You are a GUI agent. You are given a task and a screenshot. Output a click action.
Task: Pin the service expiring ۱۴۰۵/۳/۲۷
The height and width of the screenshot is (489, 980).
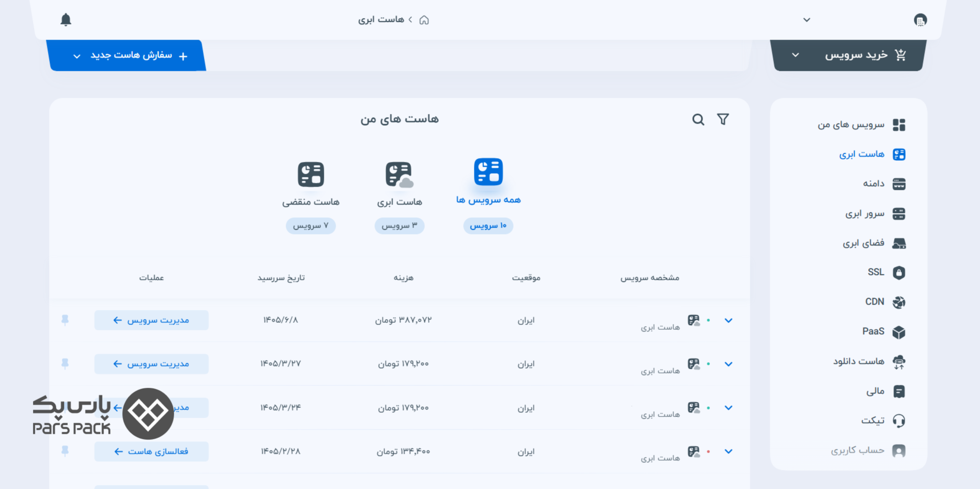[65, 364]
